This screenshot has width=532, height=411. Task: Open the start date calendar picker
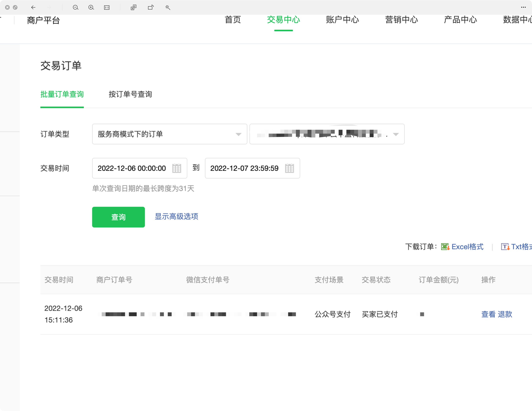tap(177, 168)
